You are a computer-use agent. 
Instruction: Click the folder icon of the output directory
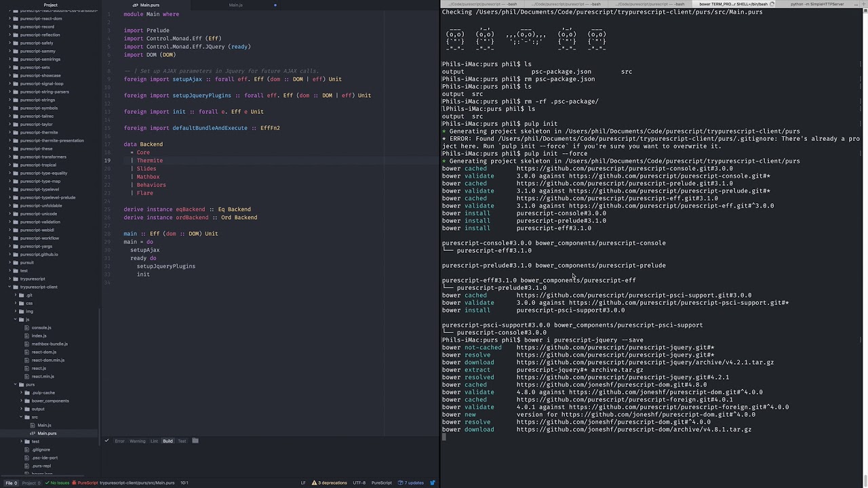pyautogui.click(x=28, y=409)
